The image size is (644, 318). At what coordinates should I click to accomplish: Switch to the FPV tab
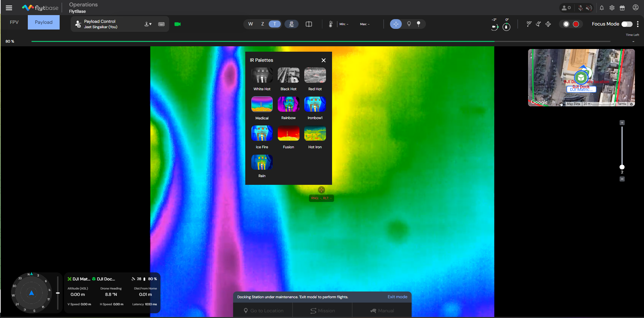14,22
